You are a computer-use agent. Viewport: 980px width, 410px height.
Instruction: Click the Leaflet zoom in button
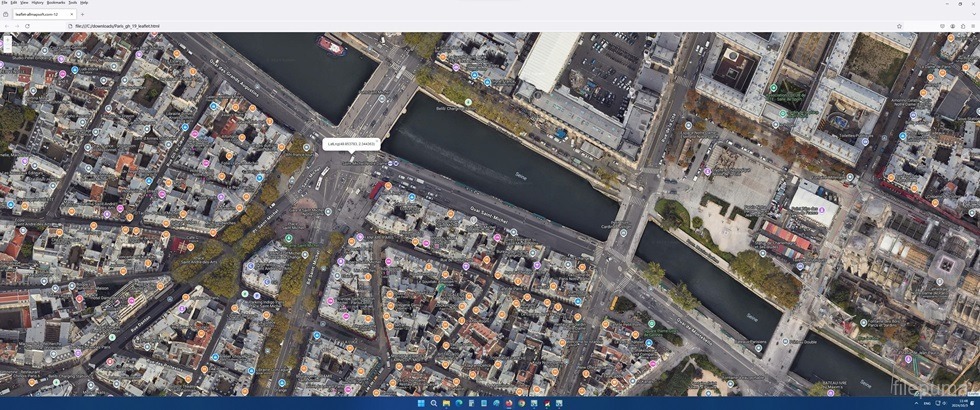pyautogui.click(x=6, y=38)
